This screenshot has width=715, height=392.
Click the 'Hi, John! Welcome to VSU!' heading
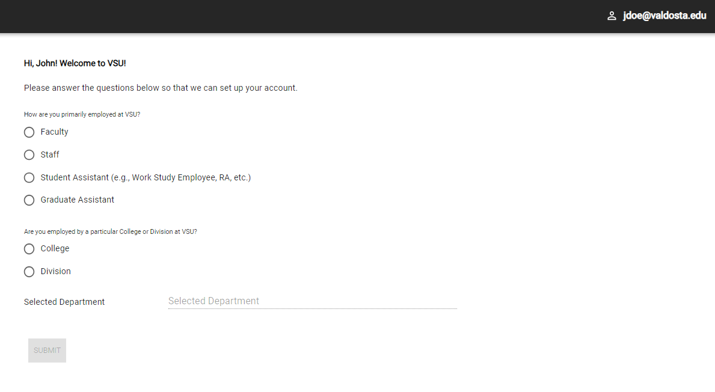(x=75, y=63)
